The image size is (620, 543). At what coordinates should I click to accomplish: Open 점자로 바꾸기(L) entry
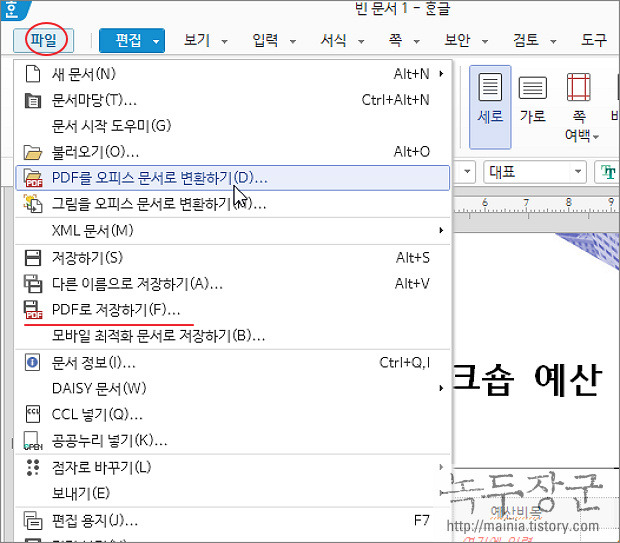point(232,467)
